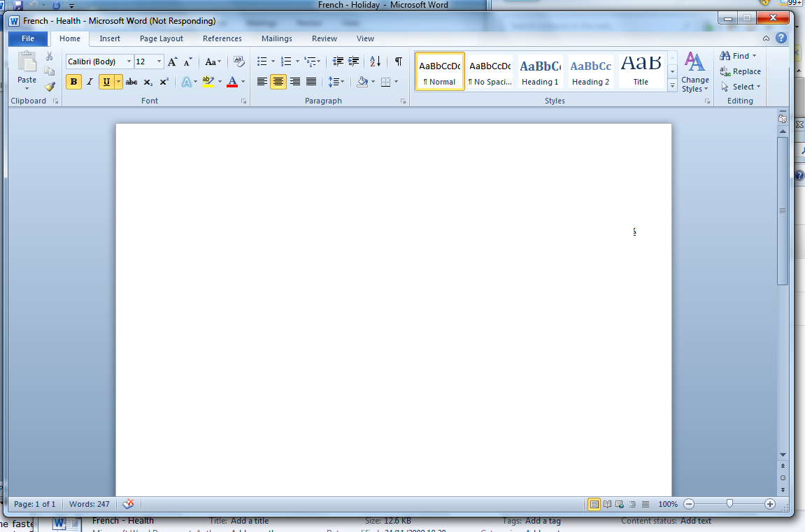Click the Copy icon
805x532 pixels.
point(49,71)
